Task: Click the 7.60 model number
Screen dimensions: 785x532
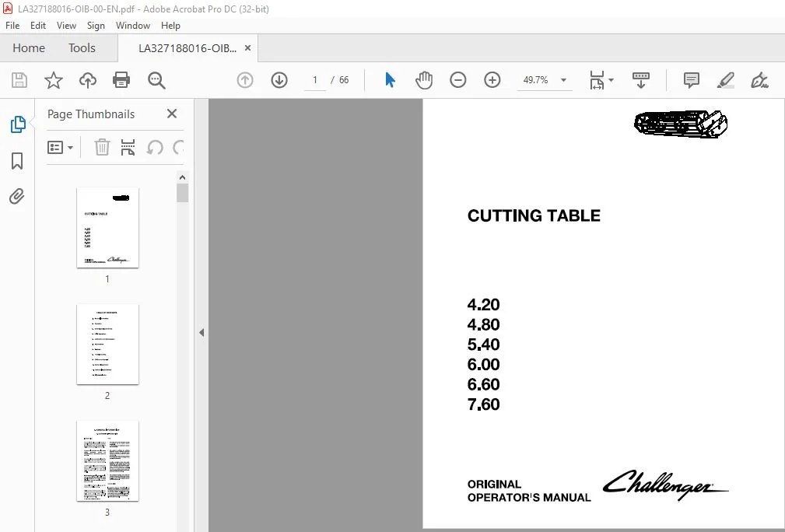Action: (x=484, y=404)
